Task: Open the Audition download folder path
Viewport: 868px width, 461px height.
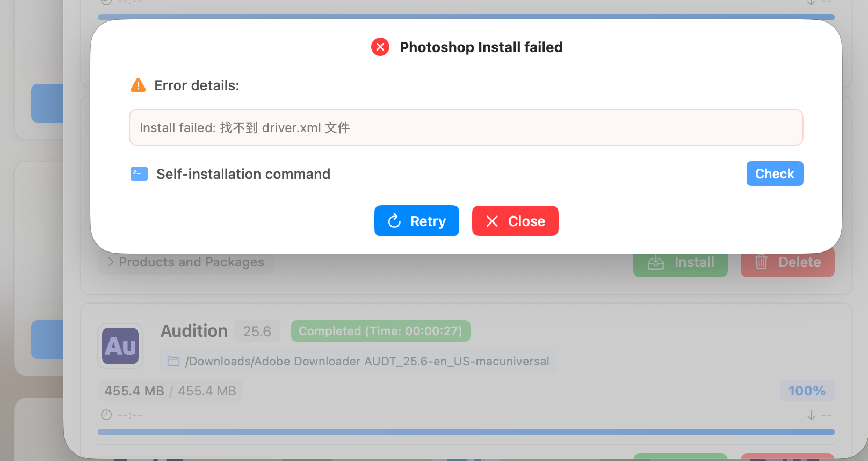Action: [x=367, y=361]
